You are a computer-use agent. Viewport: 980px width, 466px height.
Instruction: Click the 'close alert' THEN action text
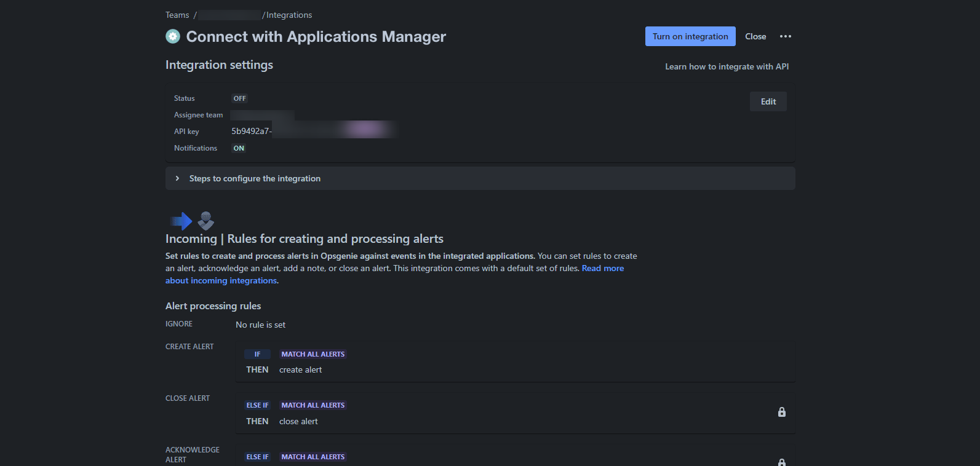298,421
